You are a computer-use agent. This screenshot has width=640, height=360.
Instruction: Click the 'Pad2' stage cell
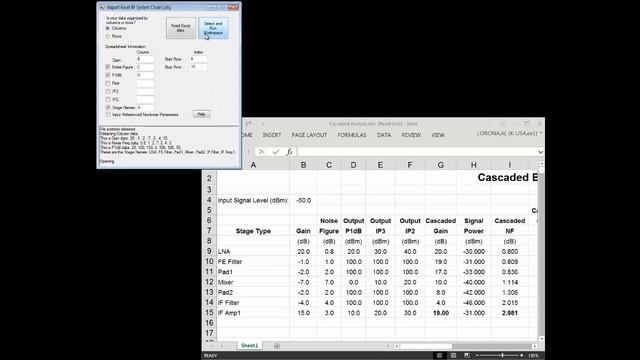(x=253, y=292)
